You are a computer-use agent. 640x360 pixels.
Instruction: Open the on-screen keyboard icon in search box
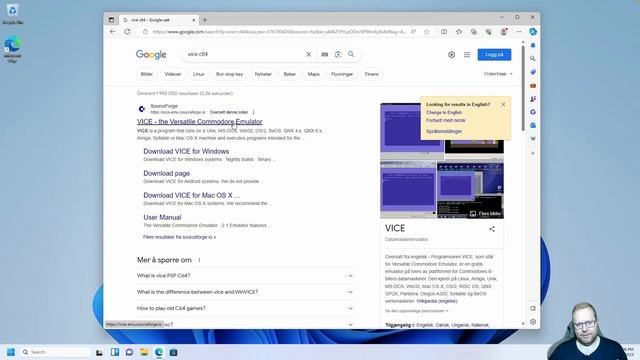324,54
